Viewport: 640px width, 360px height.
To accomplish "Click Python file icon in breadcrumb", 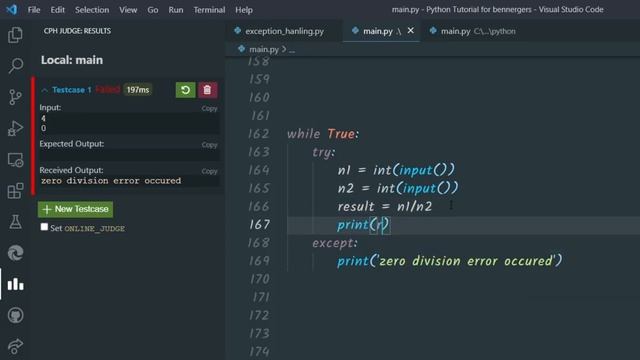I will (241, 49).
